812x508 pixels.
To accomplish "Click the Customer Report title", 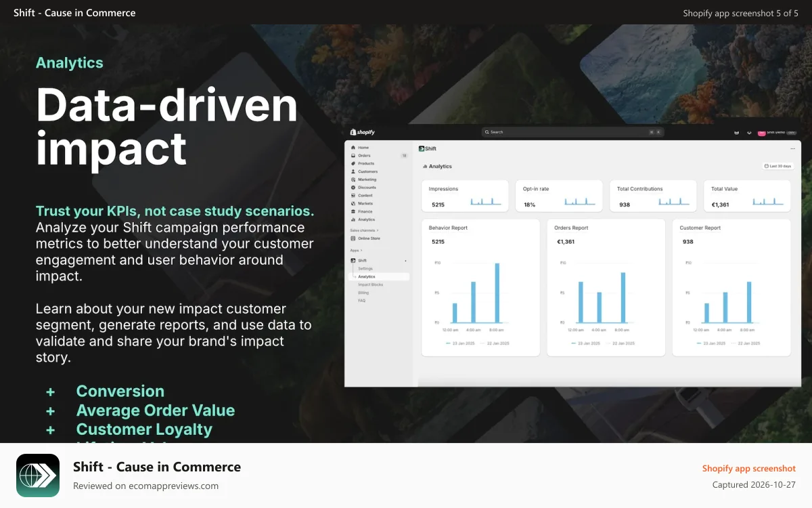I will 700,228.
